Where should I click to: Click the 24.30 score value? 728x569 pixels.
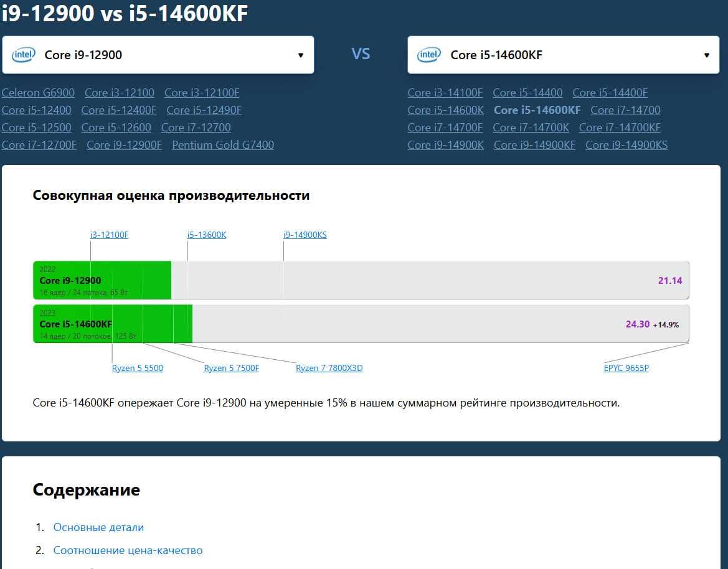click(638, 324)
